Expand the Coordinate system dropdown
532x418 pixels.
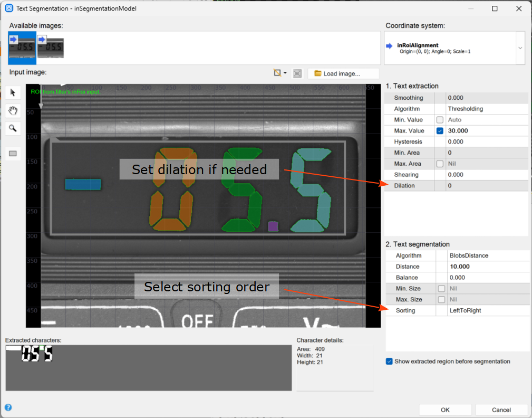(x=520, y=47)
